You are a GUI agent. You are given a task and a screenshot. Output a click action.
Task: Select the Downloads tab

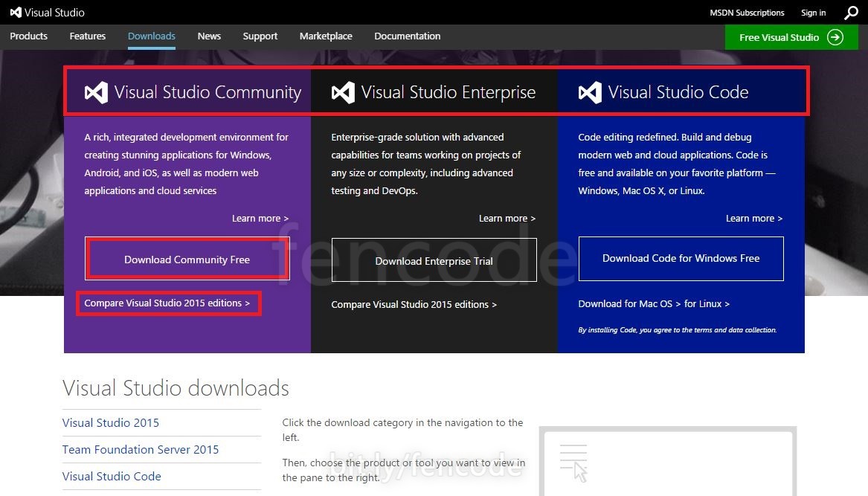pyautogui.click(x=152, y=36)
